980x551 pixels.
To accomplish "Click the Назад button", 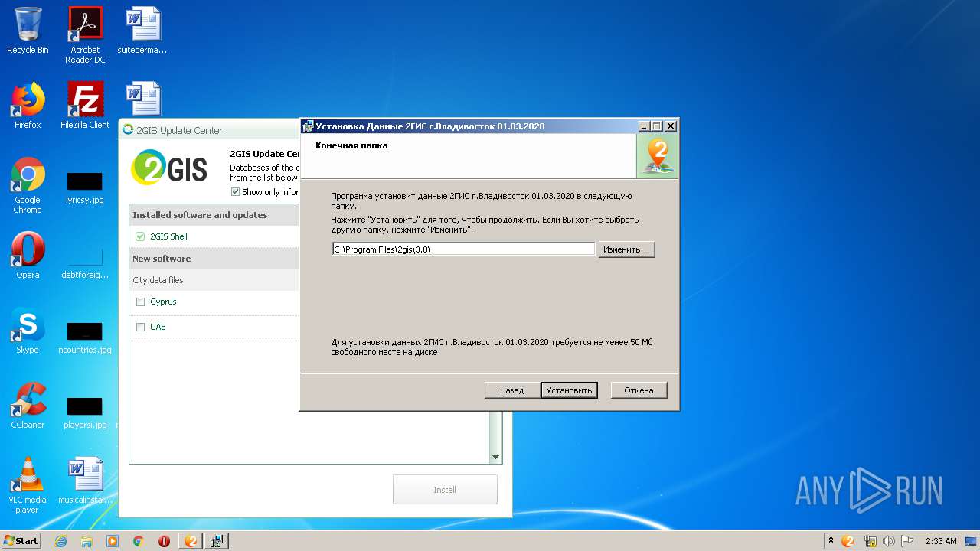I will [511, 390].
